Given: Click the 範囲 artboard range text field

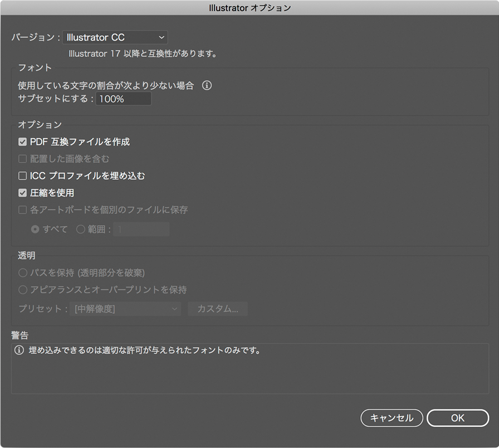Looking at the screenshot, I should click(x=141, y=229).
